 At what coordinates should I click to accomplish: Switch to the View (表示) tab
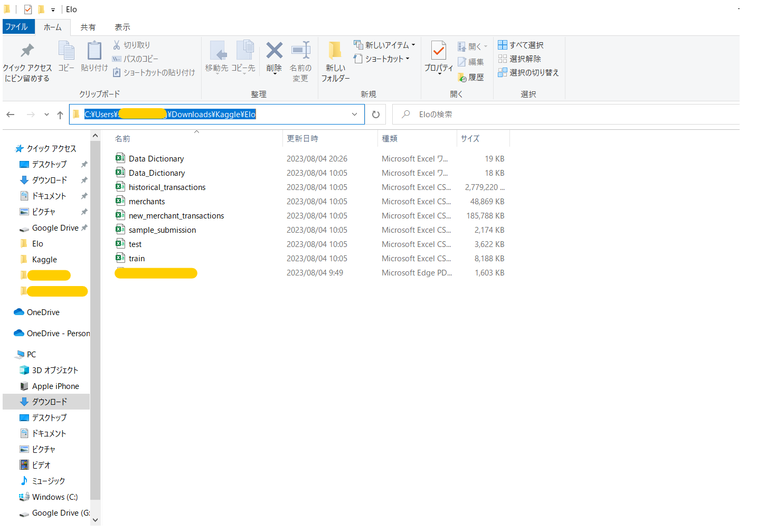pyautogui.click(x=122, y=27)
